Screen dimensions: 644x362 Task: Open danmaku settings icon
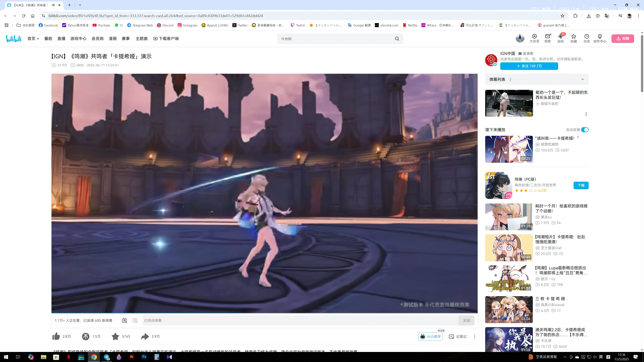(135, 320)
